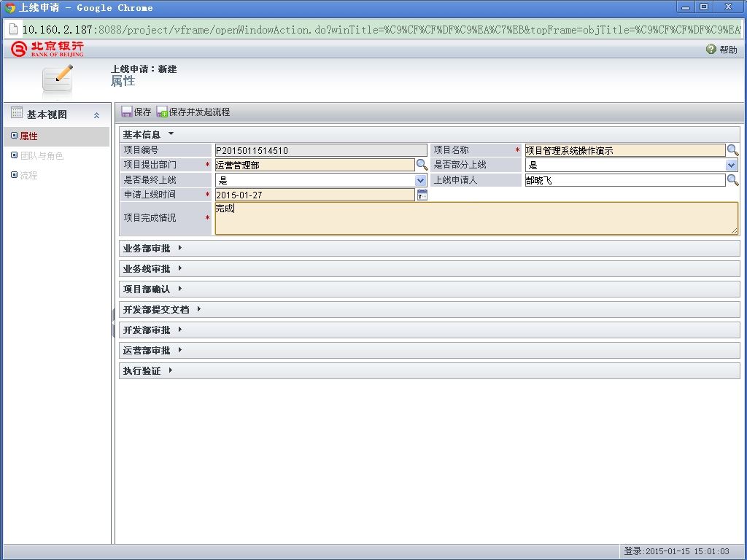Close the Chrome window
The width and height of the screenshot is (747, 560).
729,7
